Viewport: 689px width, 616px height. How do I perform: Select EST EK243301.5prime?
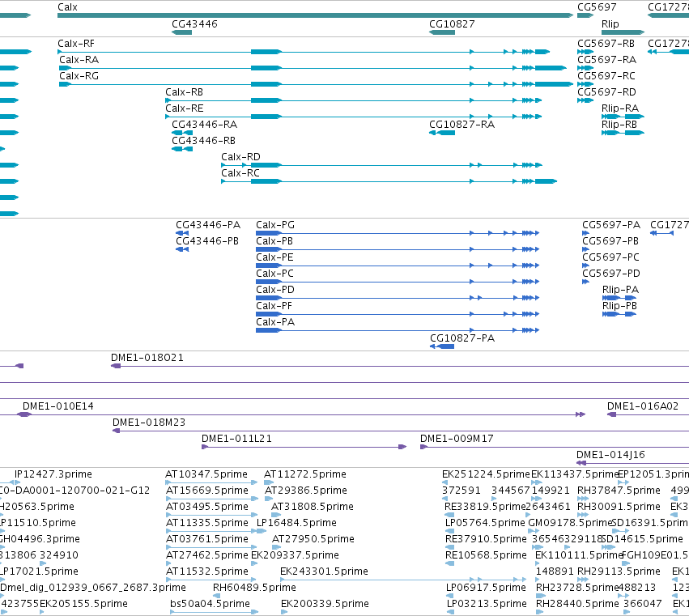324,571
